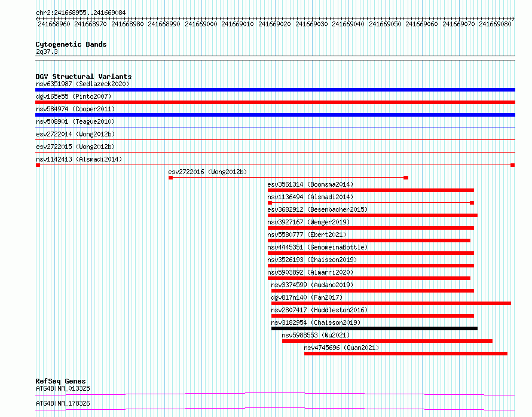Open nsv3526193 (Chaisson2019) variant label
Viewport: 532px width, 417px height.
[x=312, y=260]
